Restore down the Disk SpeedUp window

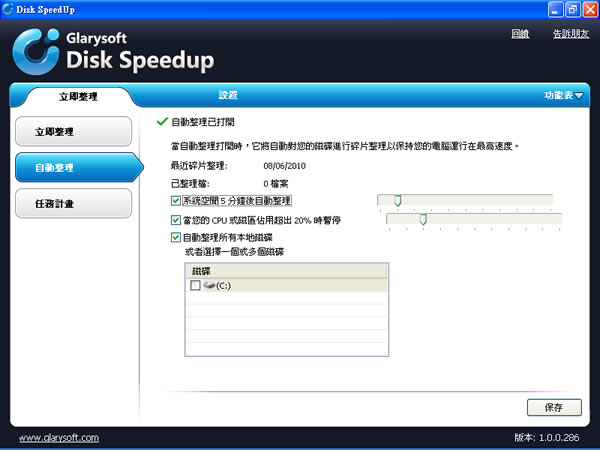pos(573,10)
